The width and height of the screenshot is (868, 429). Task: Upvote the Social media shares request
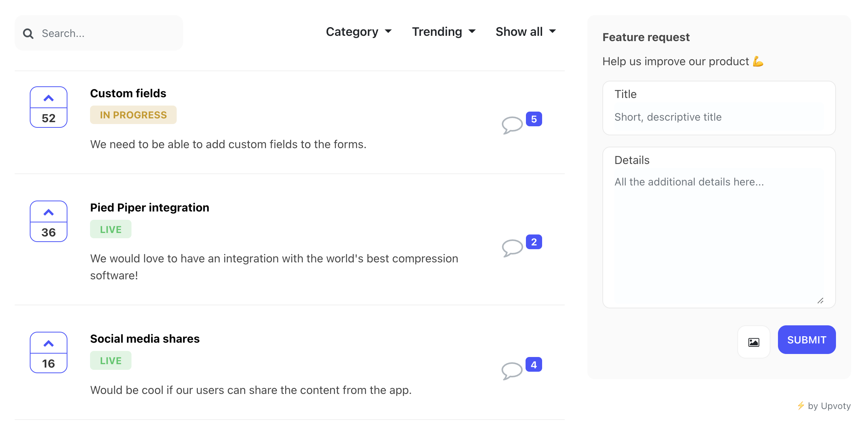coord(48,343)
